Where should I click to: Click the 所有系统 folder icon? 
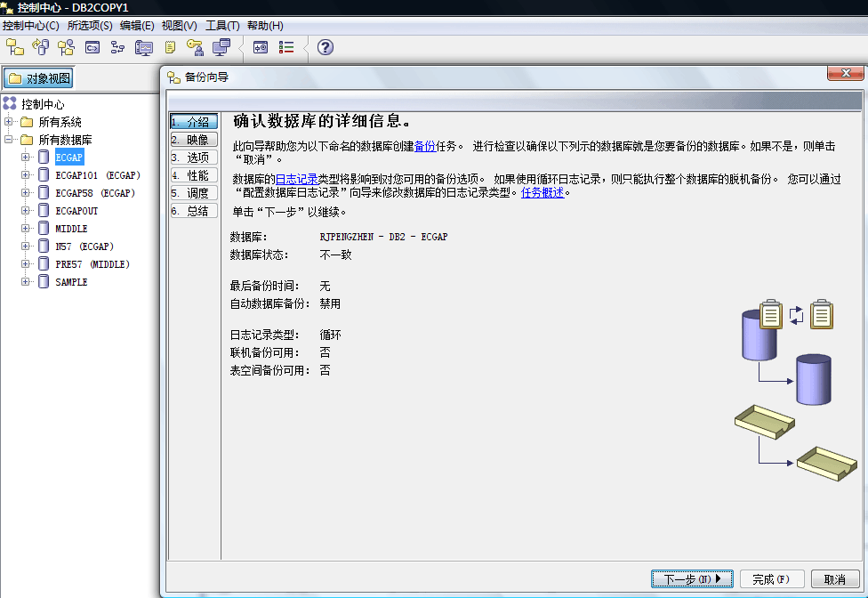click(27, 122)
